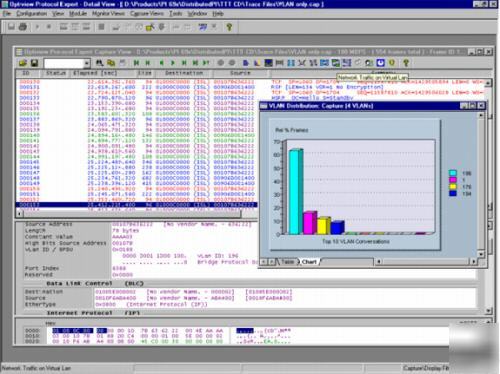The image size is (500, 374).
Task: Click the crossed-lines matrix icon
Action: pyautogui.click(x=302, y=63)
